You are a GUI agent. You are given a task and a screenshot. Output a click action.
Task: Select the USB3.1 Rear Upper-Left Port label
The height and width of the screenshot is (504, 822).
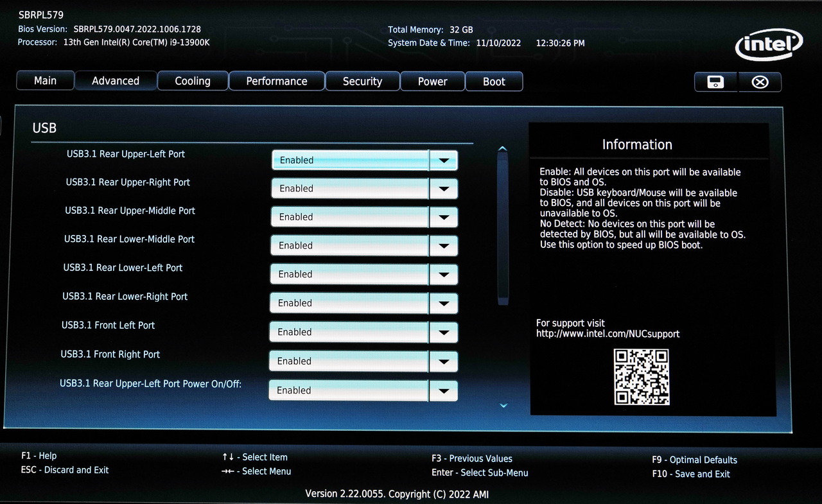click(x=126, y=154)
